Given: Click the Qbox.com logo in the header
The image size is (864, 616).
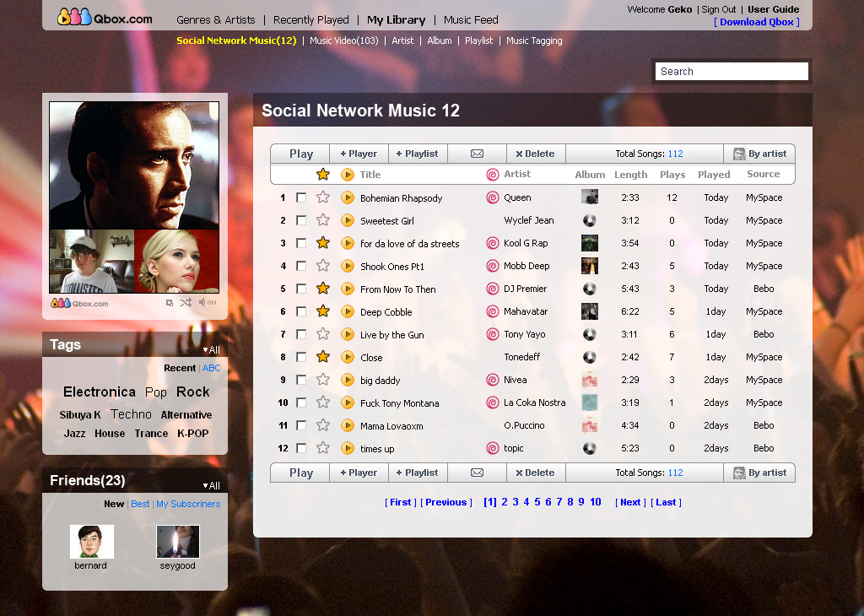Looking at the screenshot, I should click(105, 19).
